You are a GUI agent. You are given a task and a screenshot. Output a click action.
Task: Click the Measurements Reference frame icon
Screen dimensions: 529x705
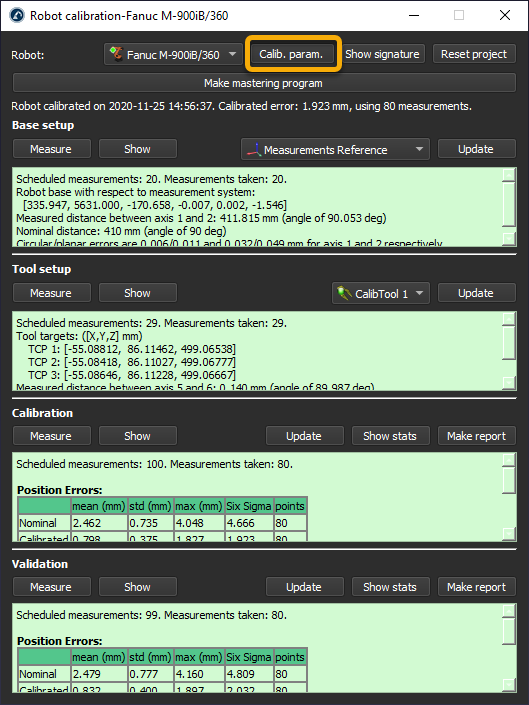(254, 150)
